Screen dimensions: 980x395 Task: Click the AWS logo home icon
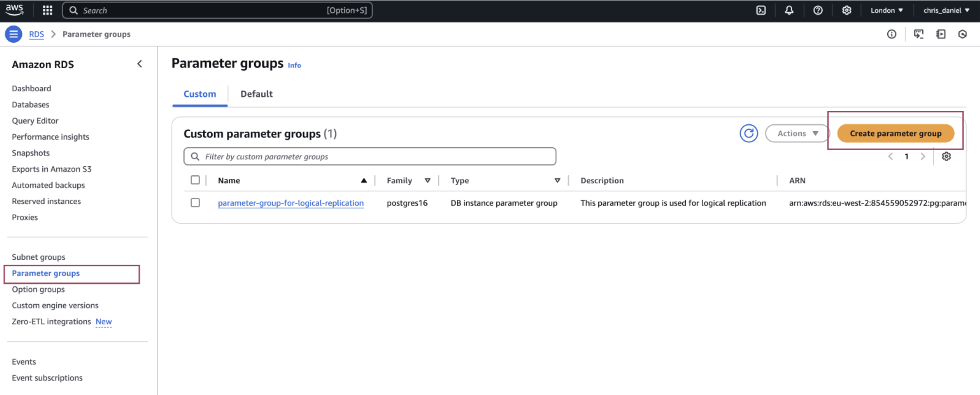(15, 10)
